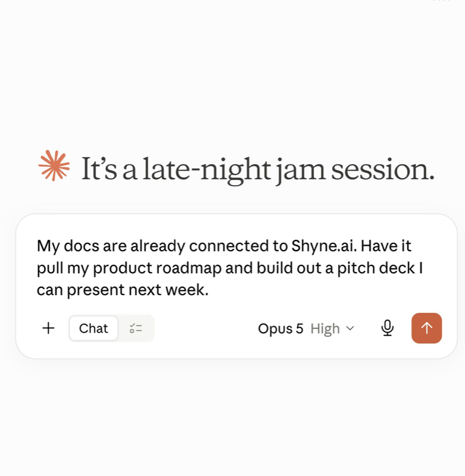
Task: Click on "pitch deck" in the message
Action: 376,268
